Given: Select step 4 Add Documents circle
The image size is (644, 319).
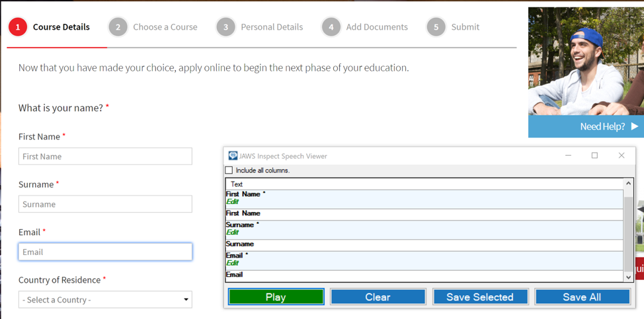Looking at the screenshot, I should click(x=331, y=27).
